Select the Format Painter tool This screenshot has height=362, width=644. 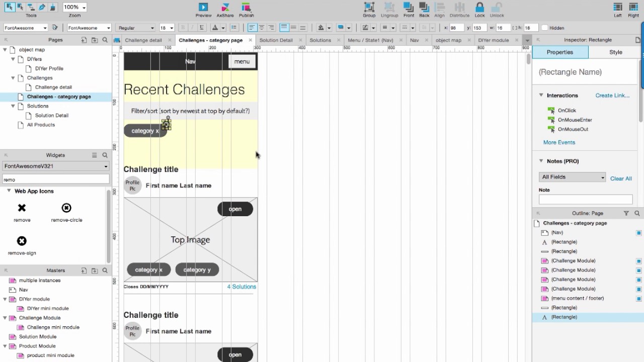pyautogui.click(x=53, y=7)
